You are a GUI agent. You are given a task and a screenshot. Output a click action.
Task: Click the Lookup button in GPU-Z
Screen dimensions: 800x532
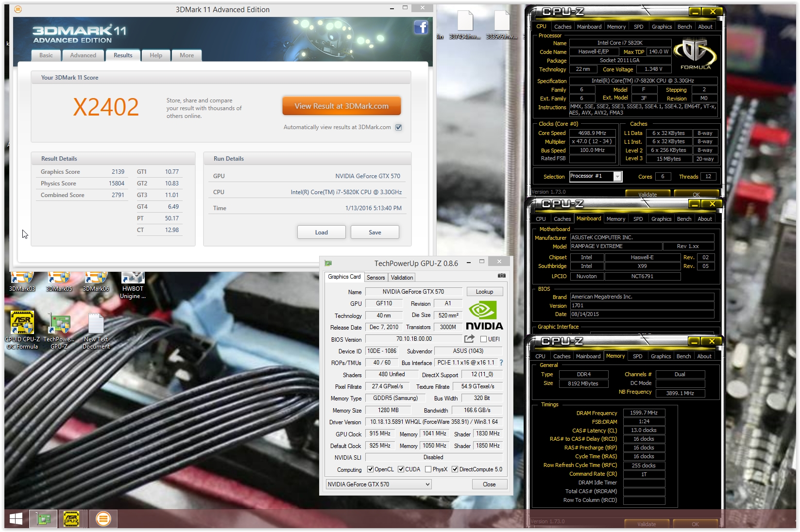coord(484,292)
